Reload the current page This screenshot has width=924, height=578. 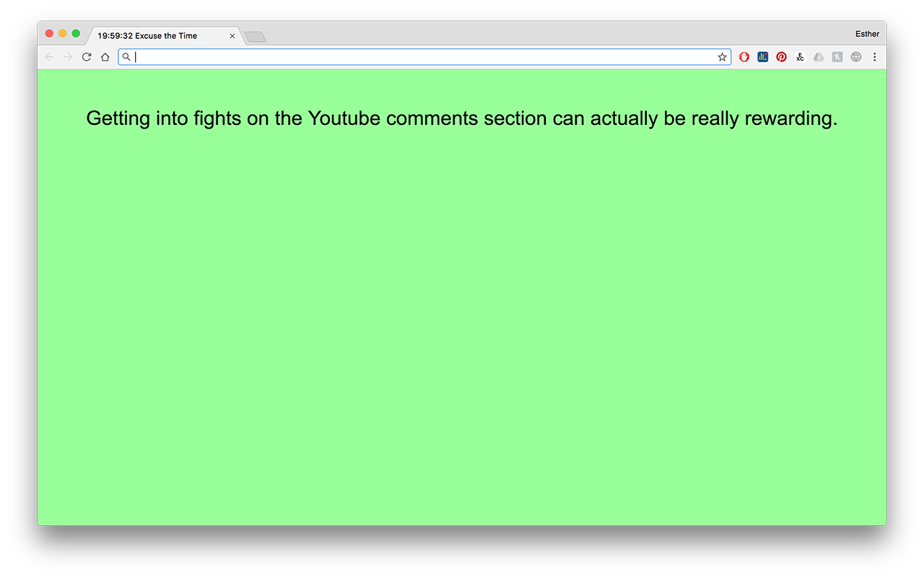[x=87, y=57]
